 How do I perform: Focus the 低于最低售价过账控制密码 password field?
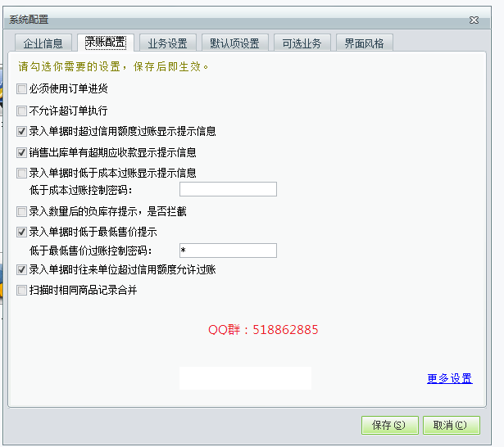pos(228,251)
